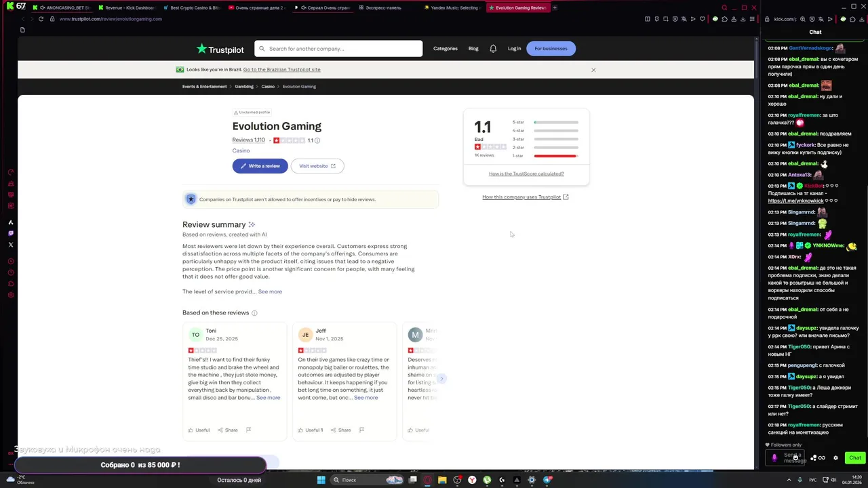Show next review cards with carousel arrow
This screenshot has height=488, width=868.
pos(441,379)
